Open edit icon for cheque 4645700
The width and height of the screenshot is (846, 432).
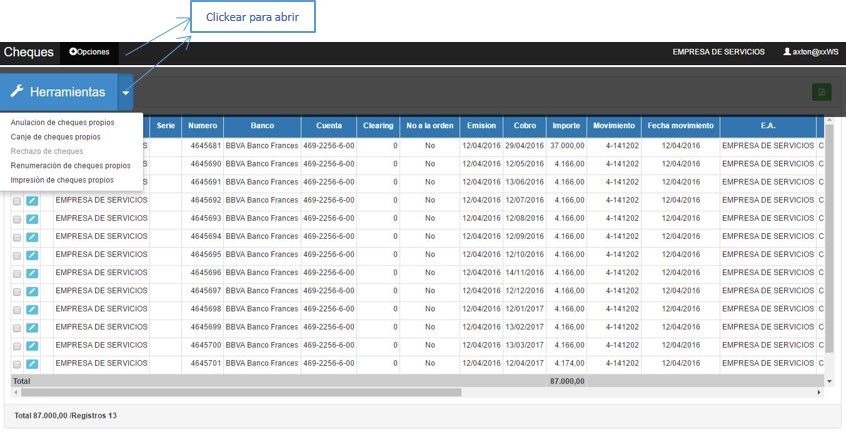pyautogui.click(x=32, y=345)
